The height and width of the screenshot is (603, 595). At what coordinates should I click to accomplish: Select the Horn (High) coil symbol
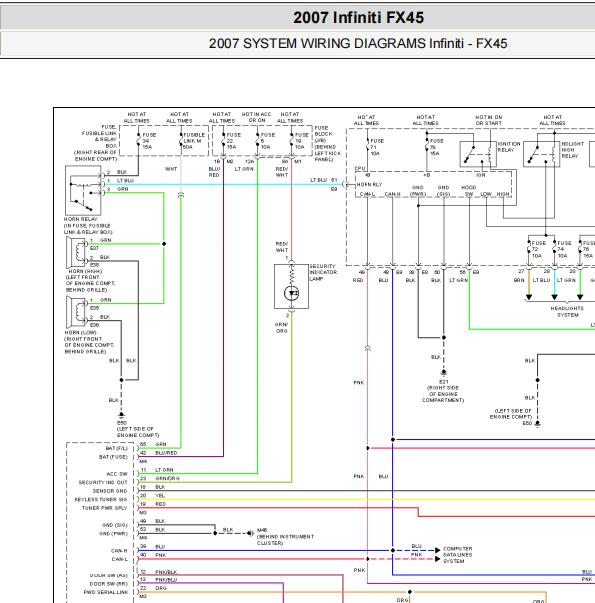pyautogui.click(x=77, y=252)
